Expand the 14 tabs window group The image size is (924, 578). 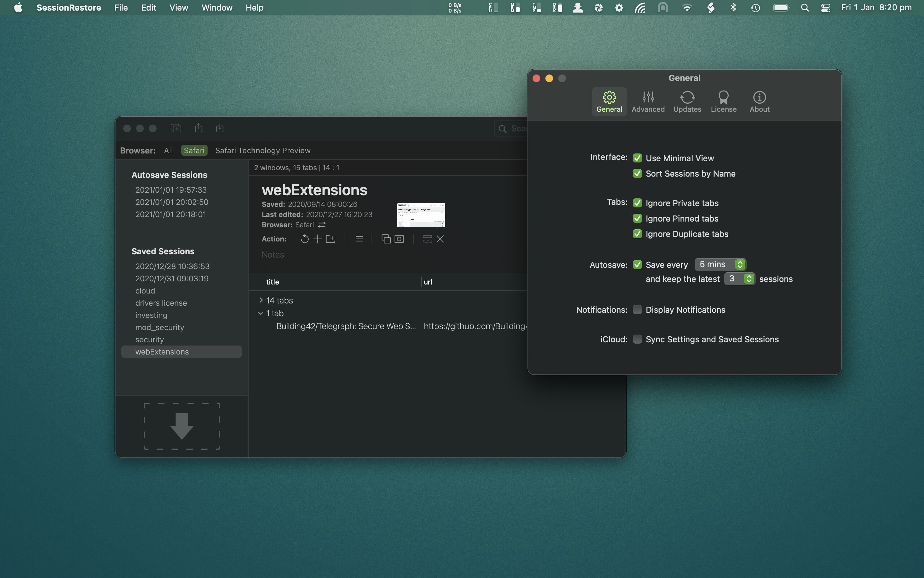tap(261, 300)
